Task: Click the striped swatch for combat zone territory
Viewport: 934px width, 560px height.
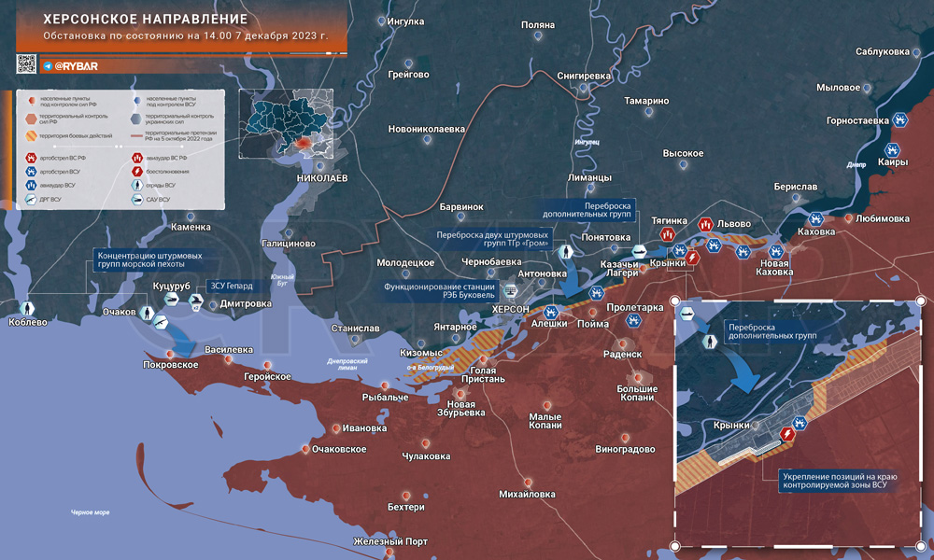Action: click(31, 135)
